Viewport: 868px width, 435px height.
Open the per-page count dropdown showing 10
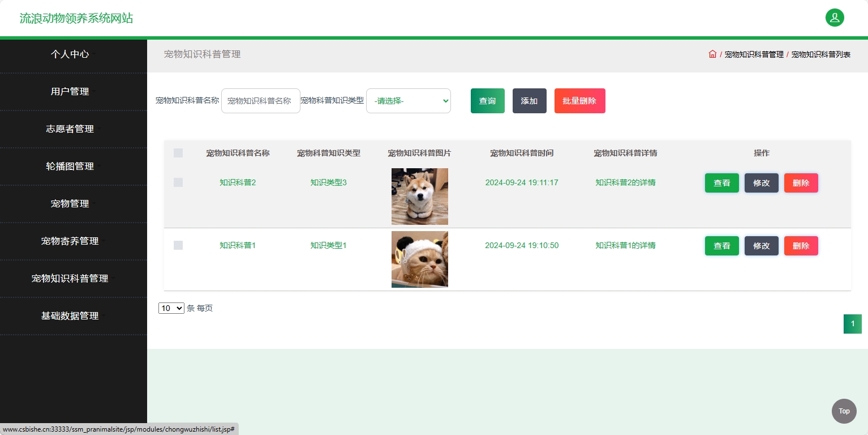point(171,308)
